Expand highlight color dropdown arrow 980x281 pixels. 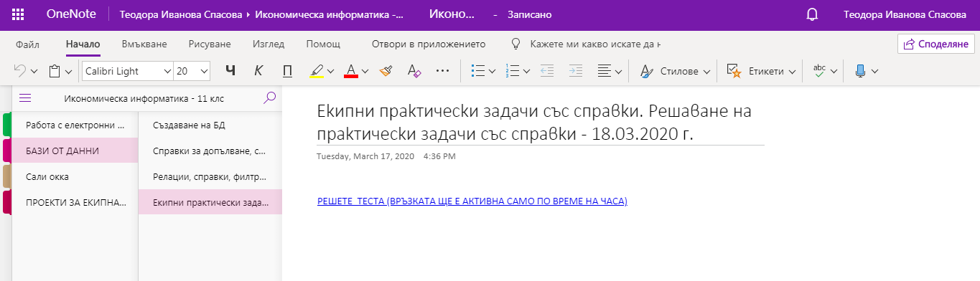pos(331,72)
